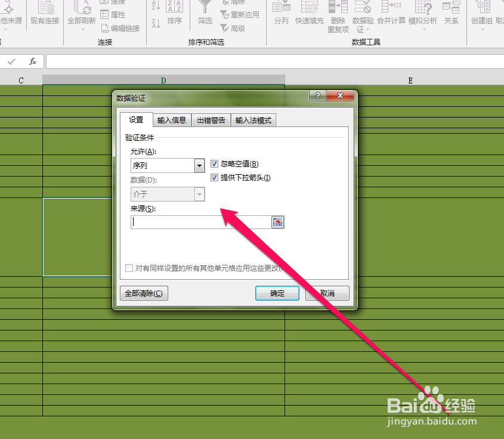Screen dimensions: 504x439
Task: Open the 允许 dropdown showing 序列
Action: click(199, 165)
